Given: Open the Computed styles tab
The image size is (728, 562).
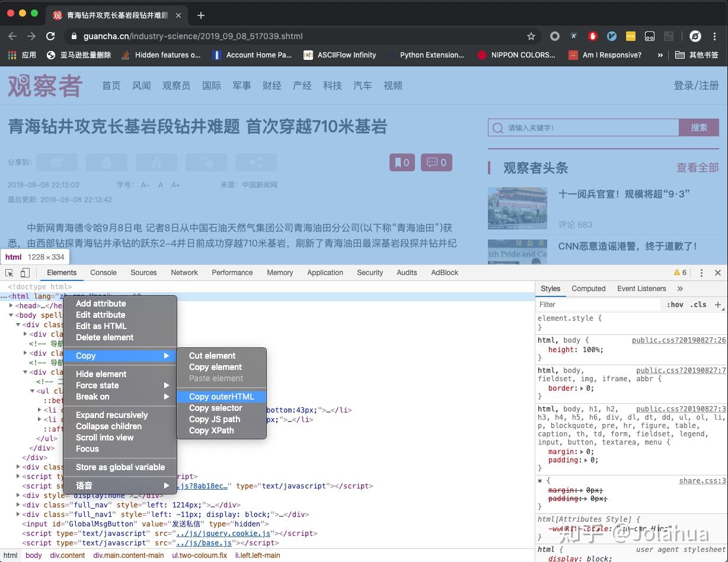Looking at the screenshot, I should (589, 289).
